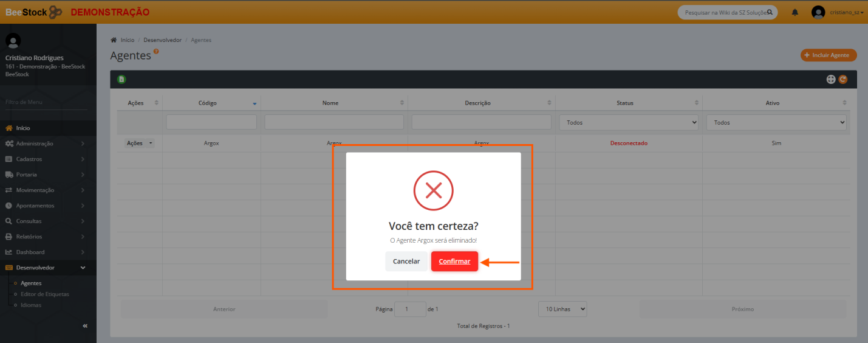Click the Incluir Agente button

coord(828,55)
